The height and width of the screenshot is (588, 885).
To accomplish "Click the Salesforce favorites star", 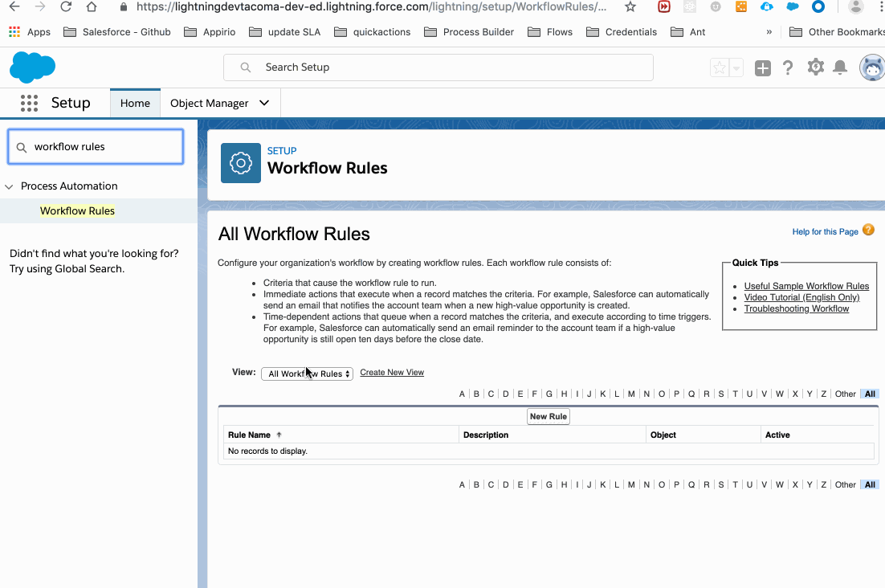I will [x=720, y=67].
